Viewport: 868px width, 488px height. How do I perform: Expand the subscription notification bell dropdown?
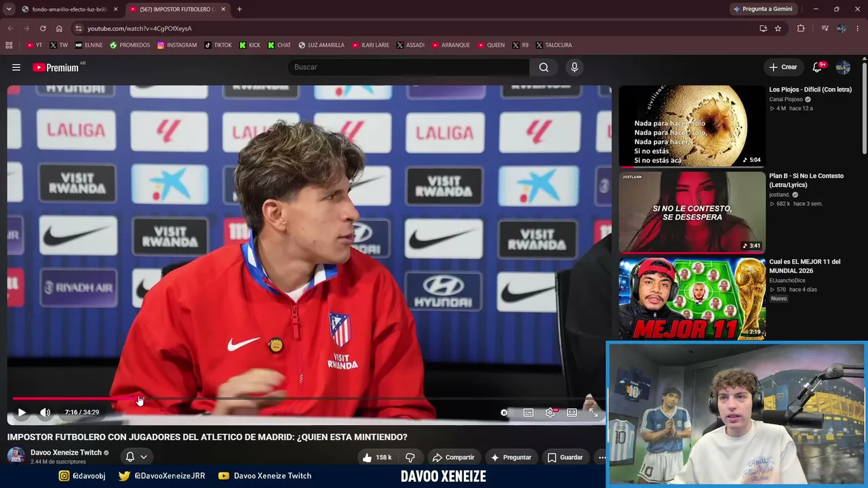[136, 457]
